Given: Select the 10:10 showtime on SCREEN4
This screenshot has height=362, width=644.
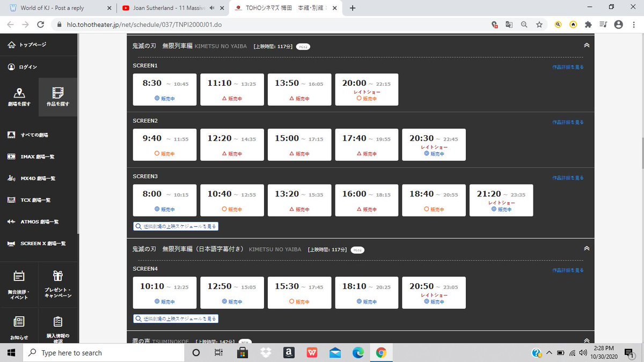Looking at the screenshot, I should click(x=165, y=293).
